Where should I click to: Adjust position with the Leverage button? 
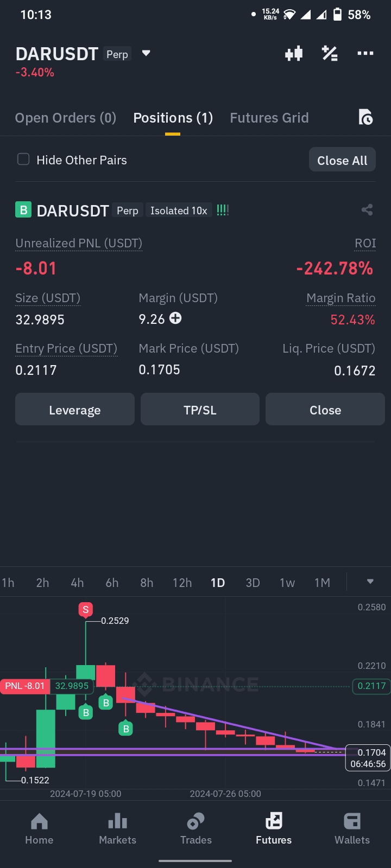[75, 410]
